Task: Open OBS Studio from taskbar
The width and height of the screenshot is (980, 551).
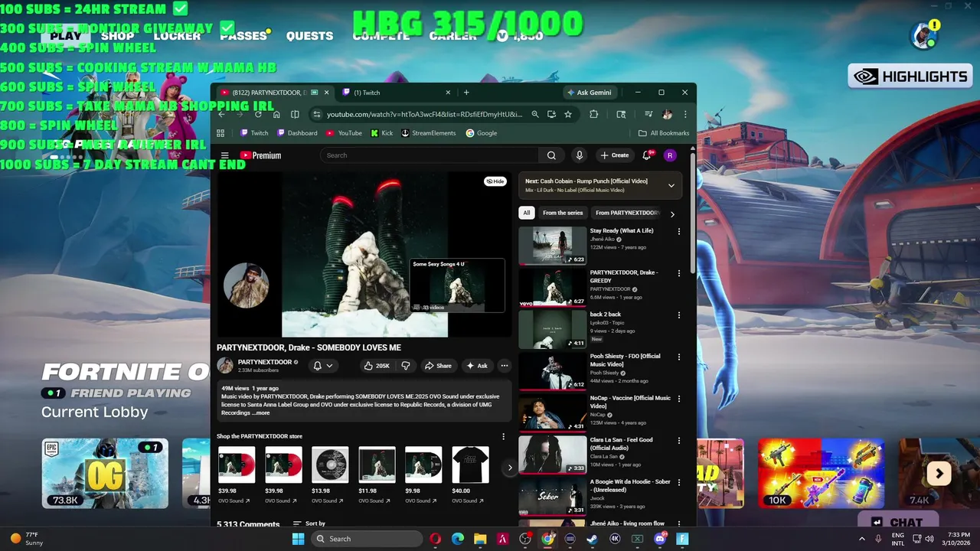Action: pyautogui.click(x=524, y=539)
